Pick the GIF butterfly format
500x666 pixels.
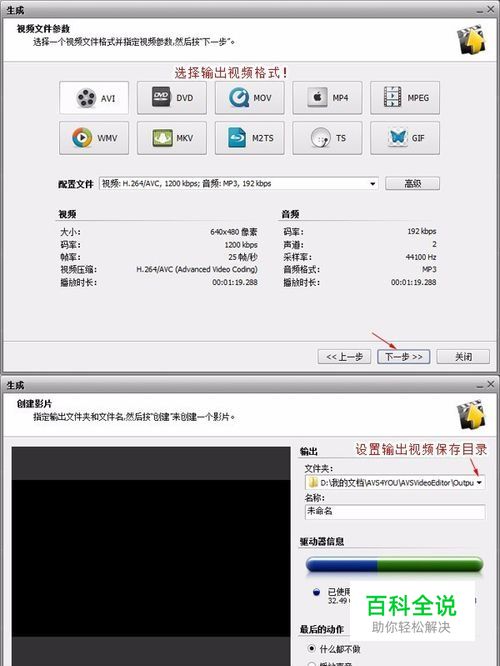point(405,138)
